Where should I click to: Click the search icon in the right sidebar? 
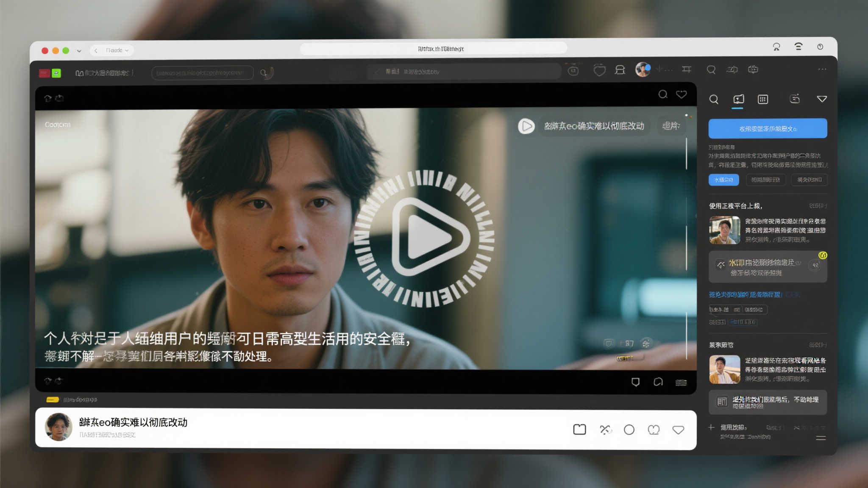click(714, 100)
